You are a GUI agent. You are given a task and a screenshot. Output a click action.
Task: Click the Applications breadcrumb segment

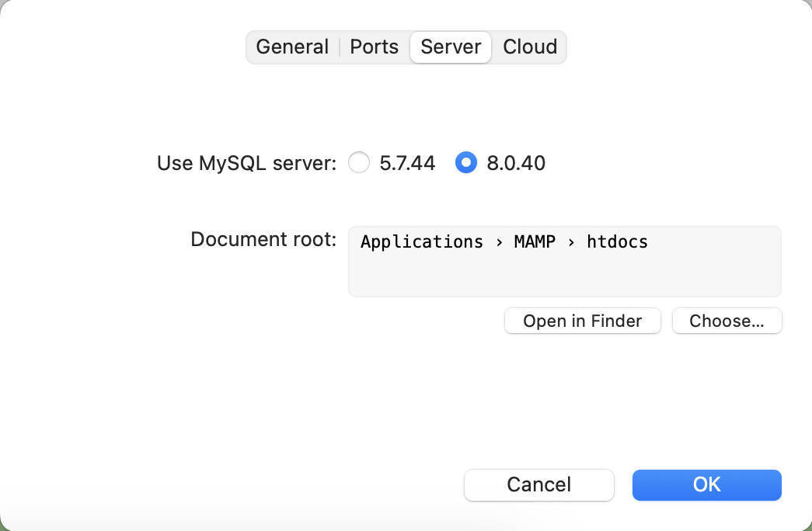422,241
